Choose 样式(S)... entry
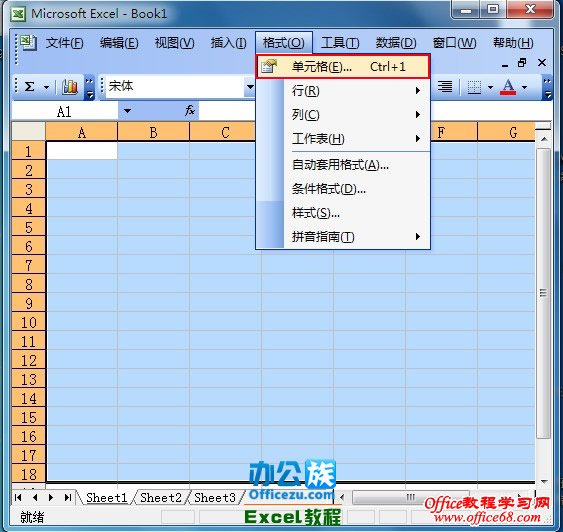Image resolution: width=563 pixels, height=532 pixels. point(343,213)
